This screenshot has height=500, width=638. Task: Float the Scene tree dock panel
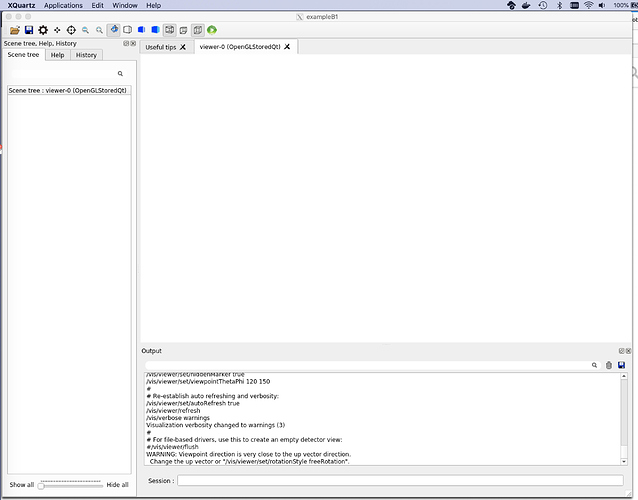126,43
